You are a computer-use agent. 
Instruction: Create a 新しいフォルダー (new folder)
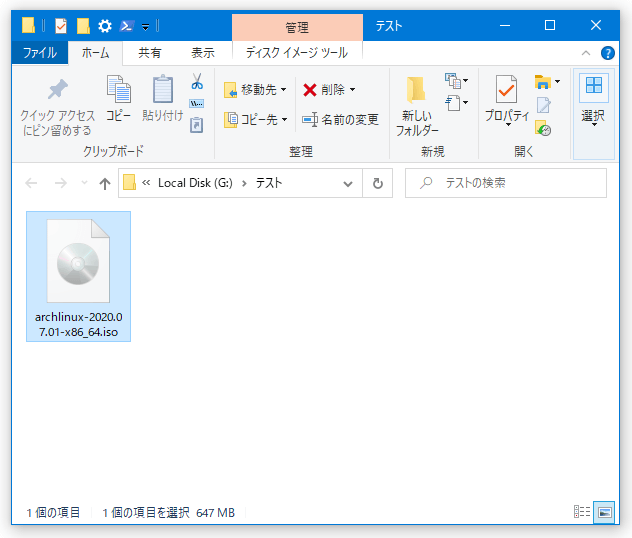coord(416,106)
